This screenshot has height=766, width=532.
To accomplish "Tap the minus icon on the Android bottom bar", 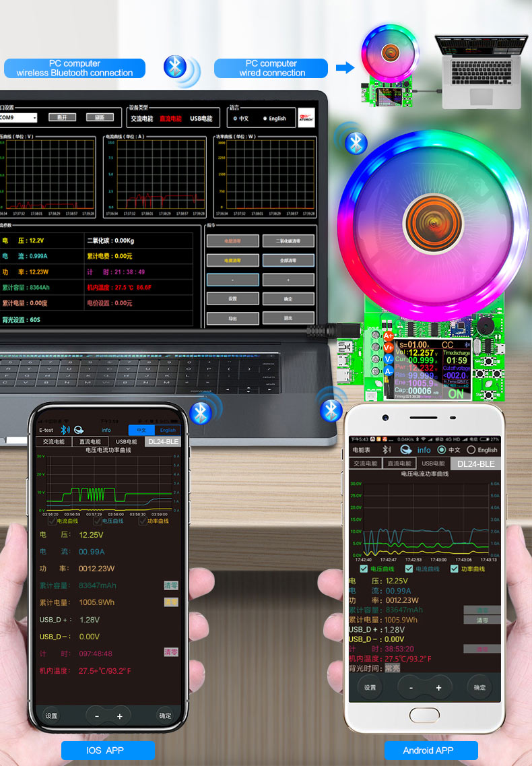I will point(411,687).
